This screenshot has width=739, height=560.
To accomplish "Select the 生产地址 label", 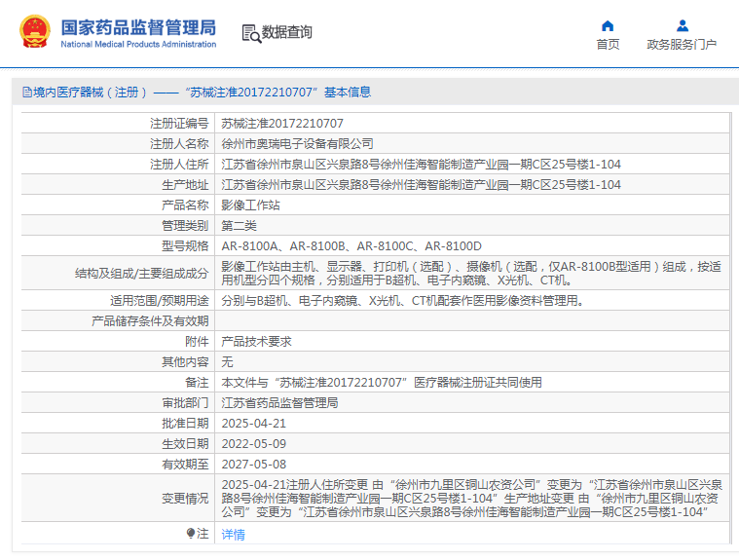I will (x=185, y=185).
